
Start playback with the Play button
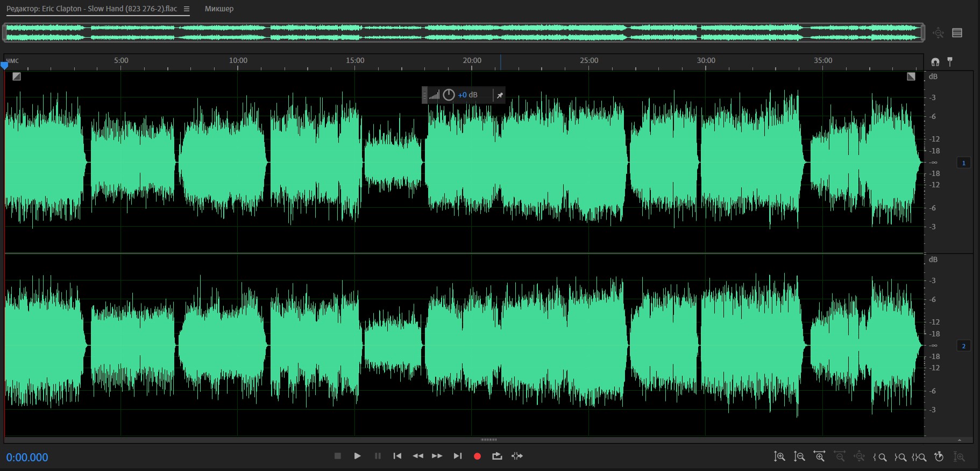point(357,456)
